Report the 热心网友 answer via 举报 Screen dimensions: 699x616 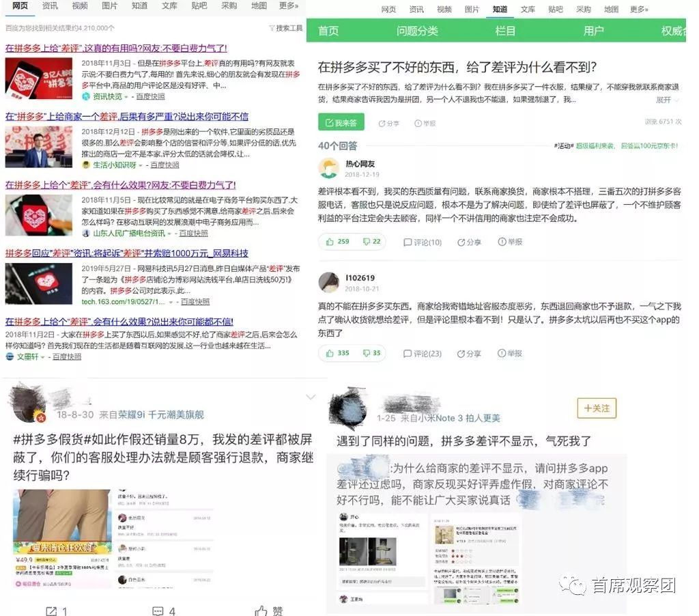point(510,242)
